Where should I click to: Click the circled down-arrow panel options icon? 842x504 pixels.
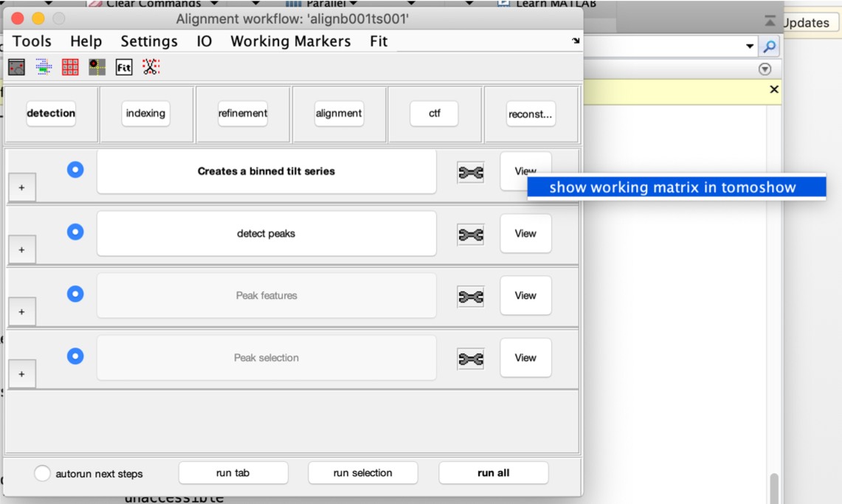coord(765,69)
